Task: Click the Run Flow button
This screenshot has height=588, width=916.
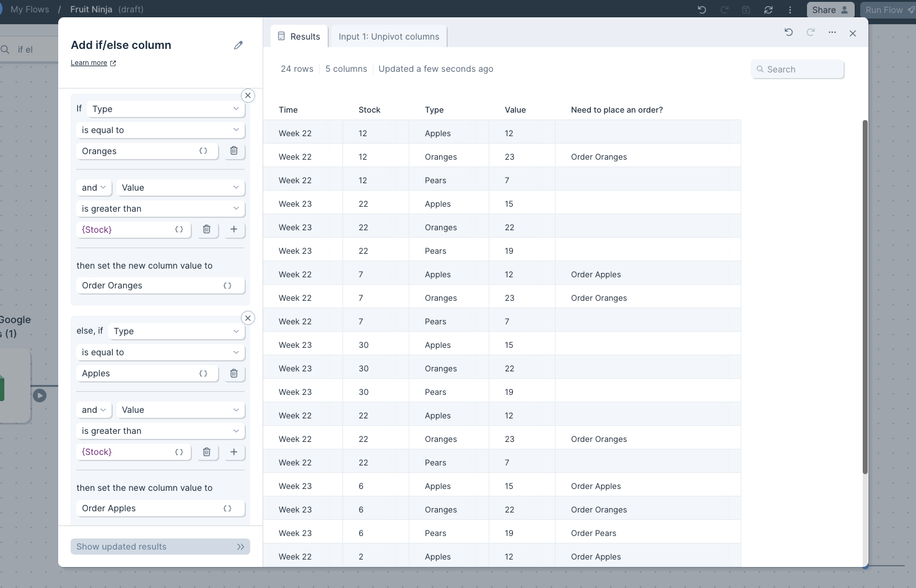Action: [x=888, y=10]
